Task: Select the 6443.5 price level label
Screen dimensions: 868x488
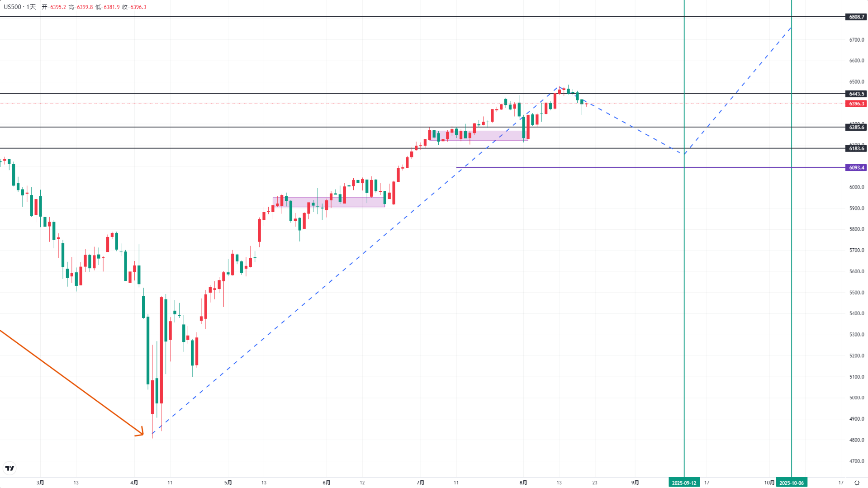Action: pos(856,94)
